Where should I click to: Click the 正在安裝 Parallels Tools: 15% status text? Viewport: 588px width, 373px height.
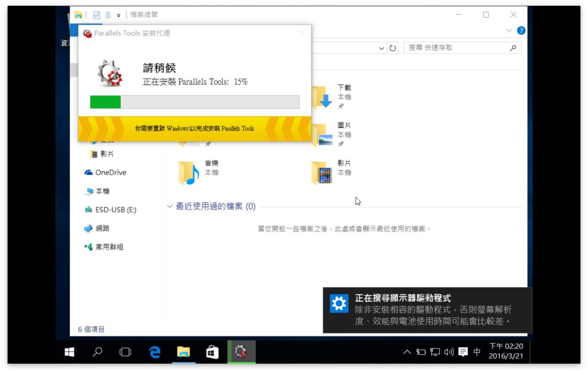click(195, 82)
